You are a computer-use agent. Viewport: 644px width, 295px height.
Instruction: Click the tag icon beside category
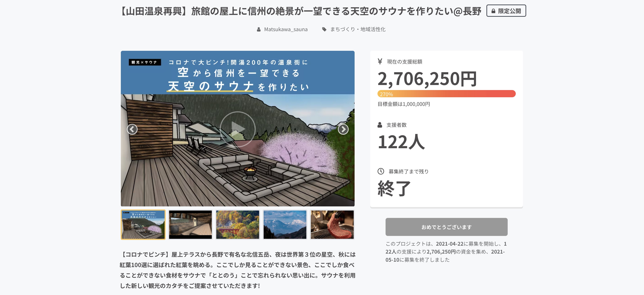pos(324,30)
